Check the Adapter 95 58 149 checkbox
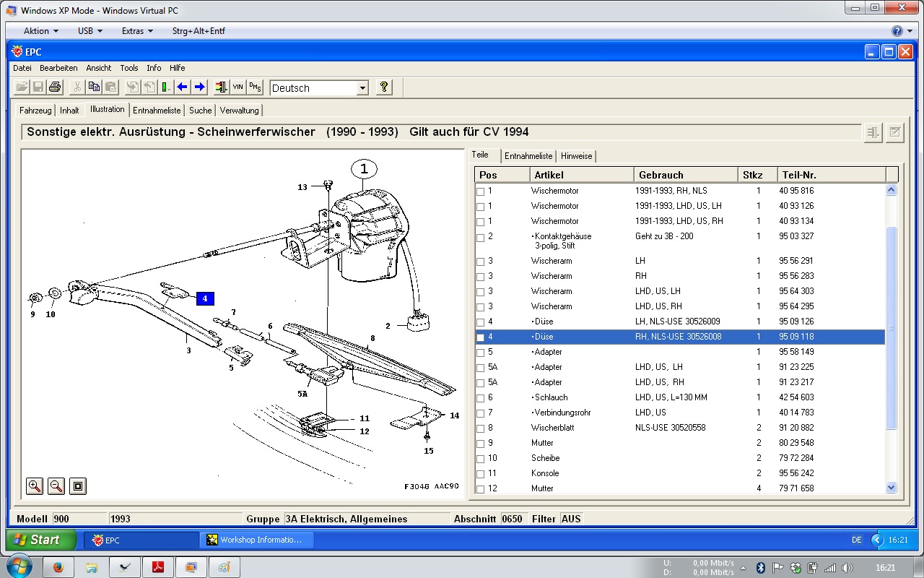 (481, 353)
